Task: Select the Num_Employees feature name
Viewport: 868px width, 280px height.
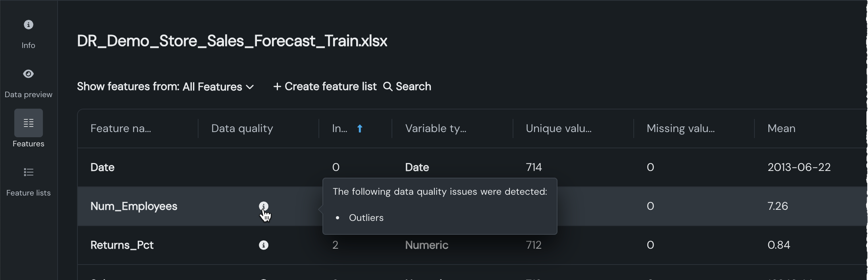Action: pyautogui.click(x=134, y=206)
